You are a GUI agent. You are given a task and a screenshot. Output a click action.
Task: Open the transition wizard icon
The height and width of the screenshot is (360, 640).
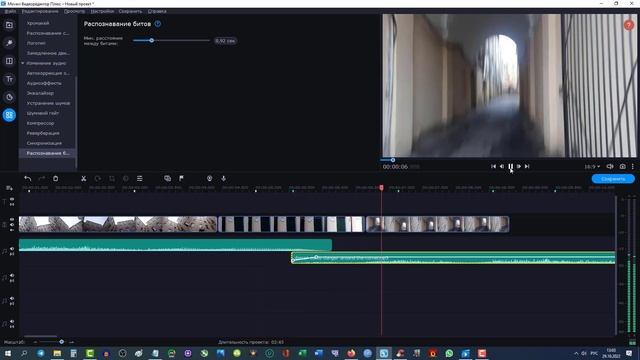167,178
